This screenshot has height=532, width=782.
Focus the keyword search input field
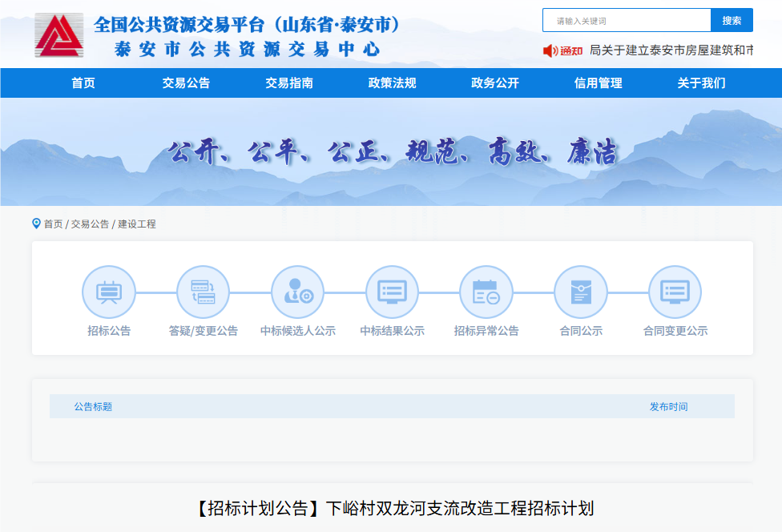coord(627,21)
